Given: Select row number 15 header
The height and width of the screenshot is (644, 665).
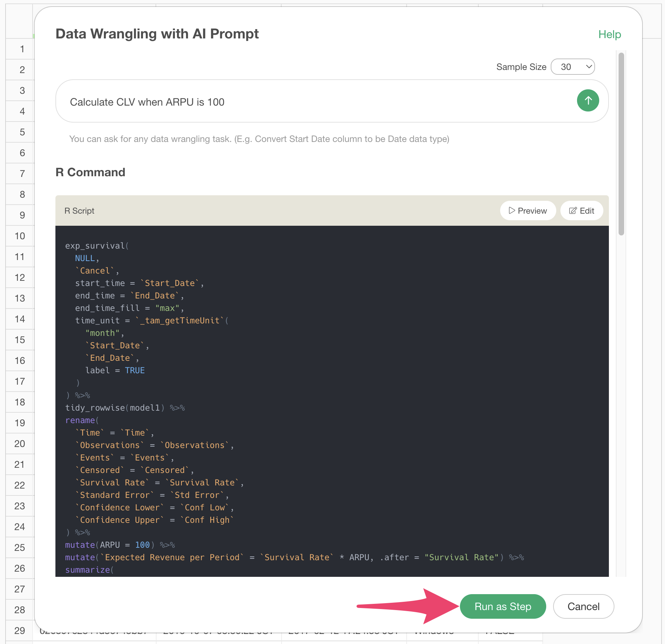Looking at the screenshot, I should tap(20, 340).
